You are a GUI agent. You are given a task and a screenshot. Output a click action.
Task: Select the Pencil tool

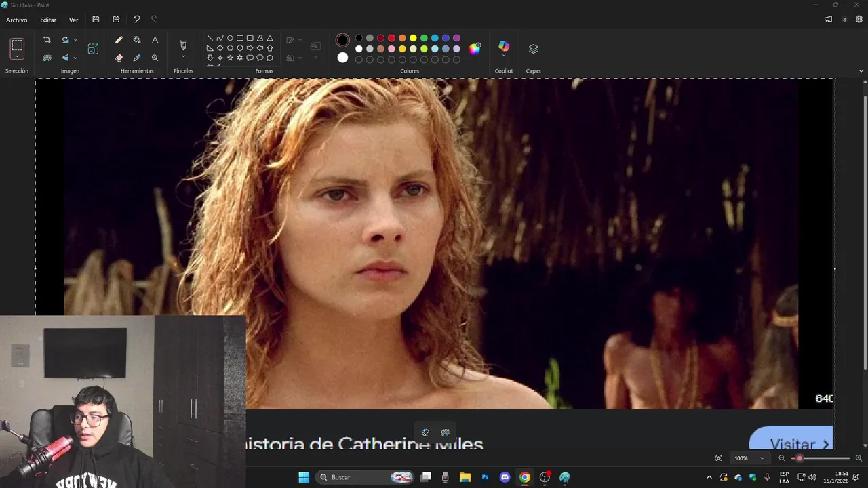coord(119,40)
